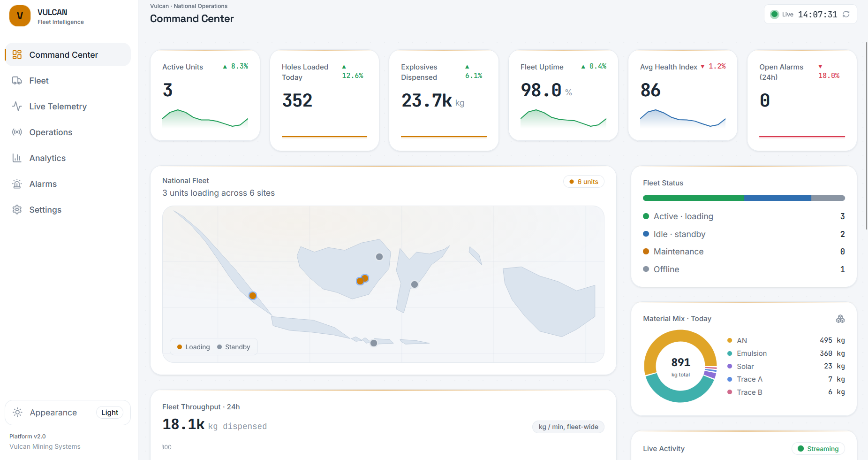Click the grey segment of the Fleet Status bar
The width and height of the screenshot is (868, 460).
(828, 198)
